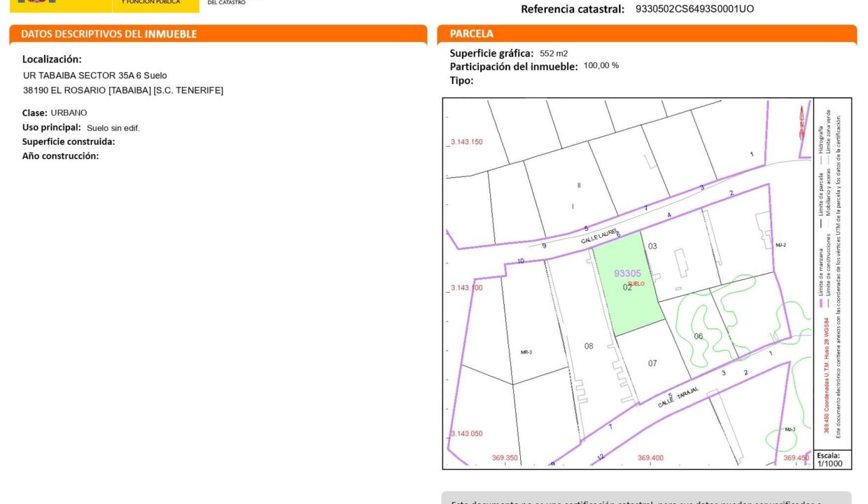
Task: Click the 'Referencia catastral:' label
Action: 573,9
